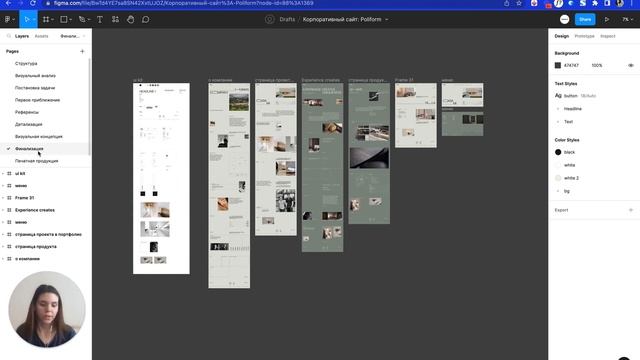Open the Frame tool options dropdown arrow
The height and width of the screenshot is (360, 640).
click(53, 20)
